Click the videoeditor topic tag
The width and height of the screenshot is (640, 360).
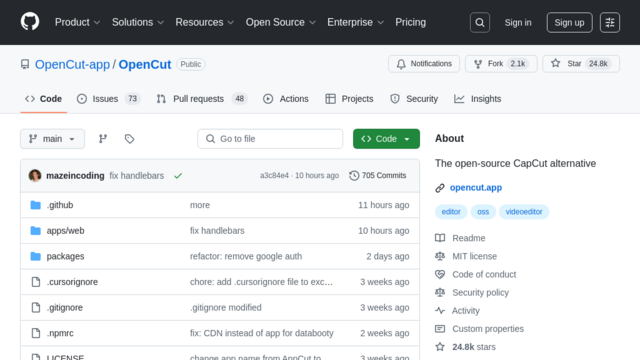click(x=524, y=212)
